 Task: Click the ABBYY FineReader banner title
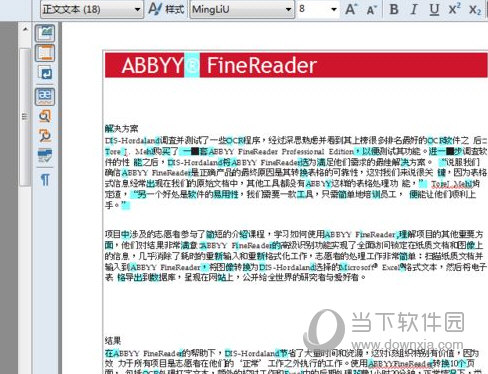coord(219,65)
